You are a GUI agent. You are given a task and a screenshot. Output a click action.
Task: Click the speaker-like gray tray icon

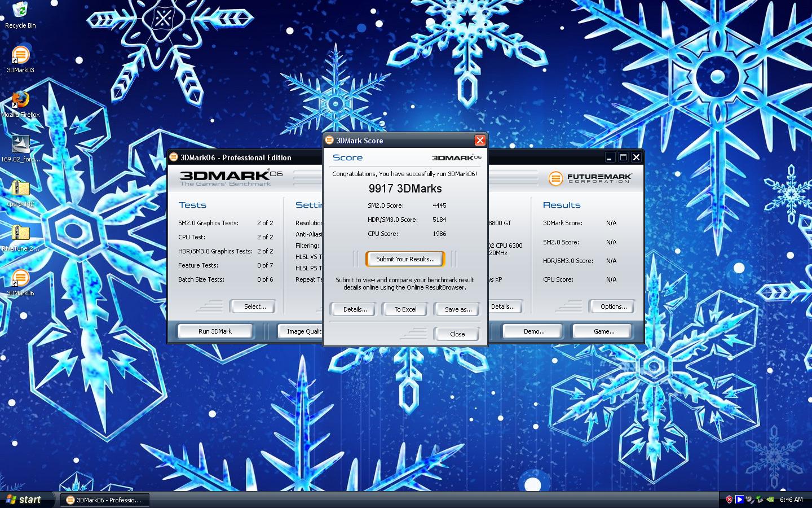[x=749, y=500]
